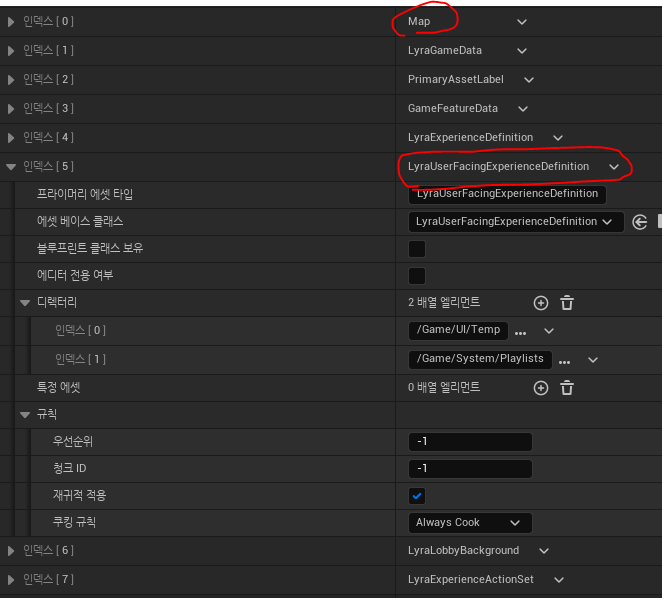Uncheck 재귀적 적용 checkbox
This screenshot has width=662, height=598.
click(417, 496)
